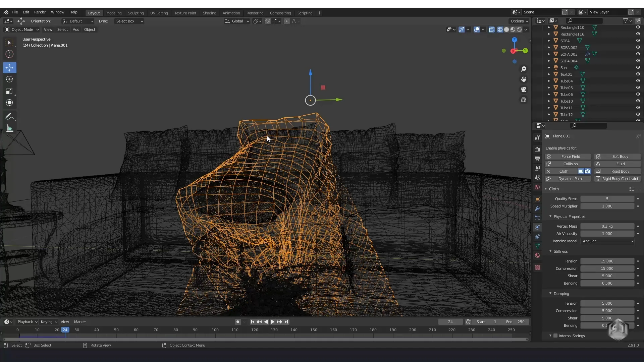This screenshot has height=362, width=644.
Task: Click the Vertex Mass value slider
Action: coord(607,226)
